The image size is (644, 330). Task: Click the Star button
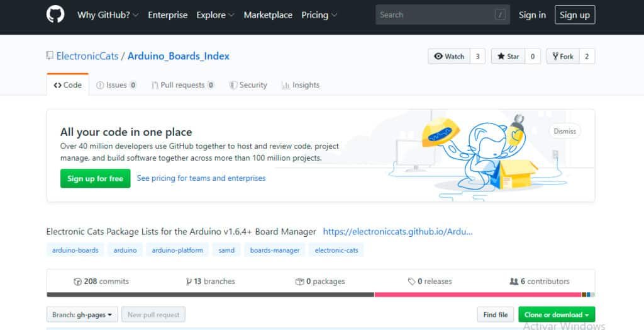508,57
